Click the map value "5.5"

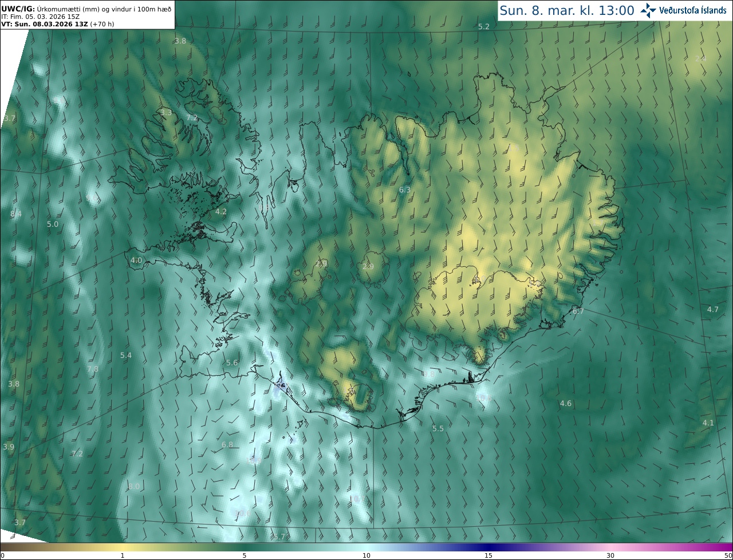click(x=438, y=428)
